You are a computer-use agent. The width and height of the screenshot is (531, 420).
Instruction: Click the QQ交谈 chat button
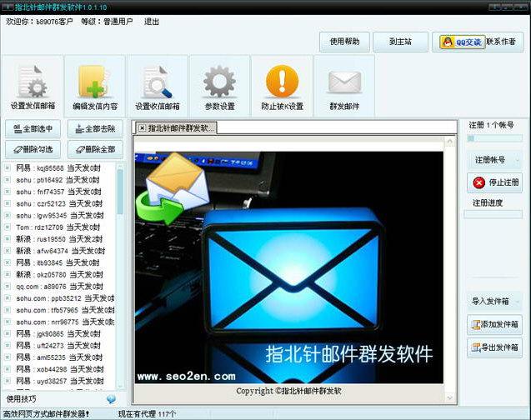(x=460, y=42)
